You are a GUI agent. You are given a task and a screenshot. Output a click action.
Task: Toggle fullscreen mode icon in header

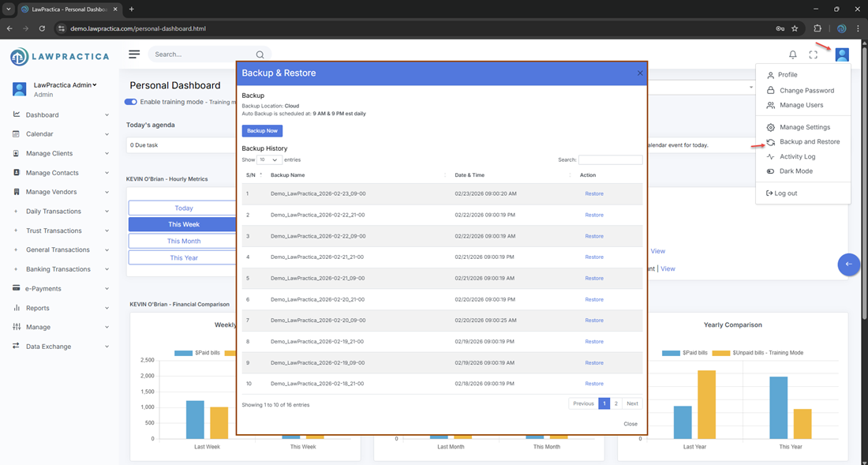[814, 54]
